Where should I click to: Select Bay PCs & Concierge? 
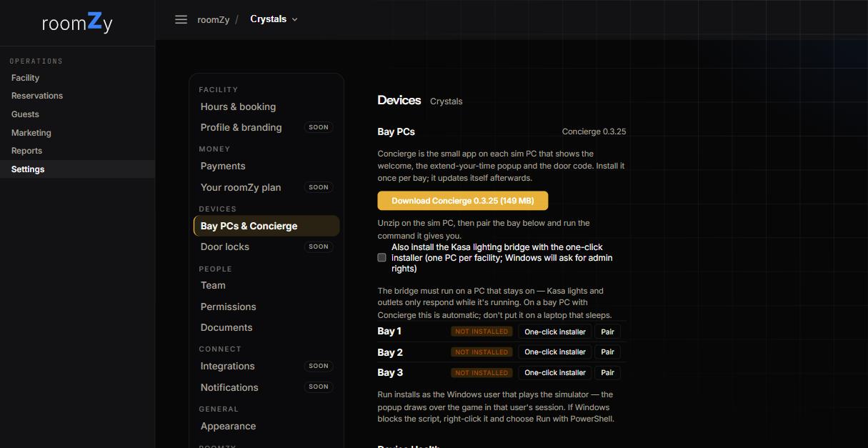[x=266, y=226]
